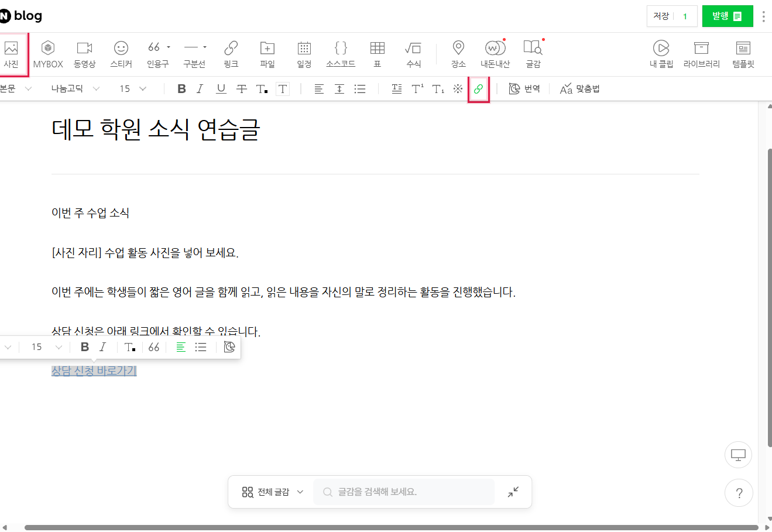Open the help question mark button
Viewport: 772px width, 532px height.
point(739,493)
